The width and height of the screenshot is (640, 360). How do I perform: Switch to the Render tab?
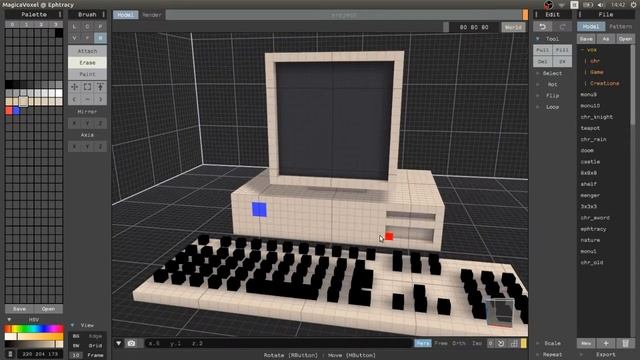click(x=152, y=15)
